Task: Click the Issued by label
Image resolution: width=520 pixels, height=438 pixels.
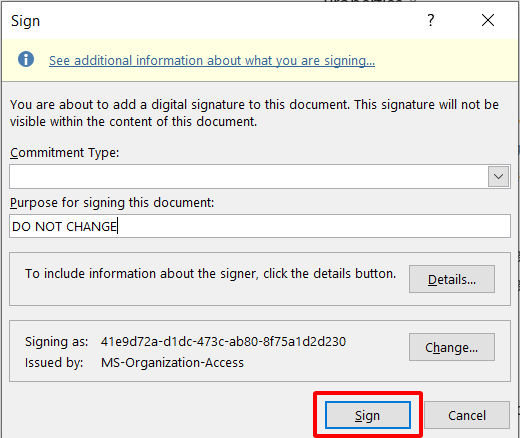Action: click(x=54, y=363)
